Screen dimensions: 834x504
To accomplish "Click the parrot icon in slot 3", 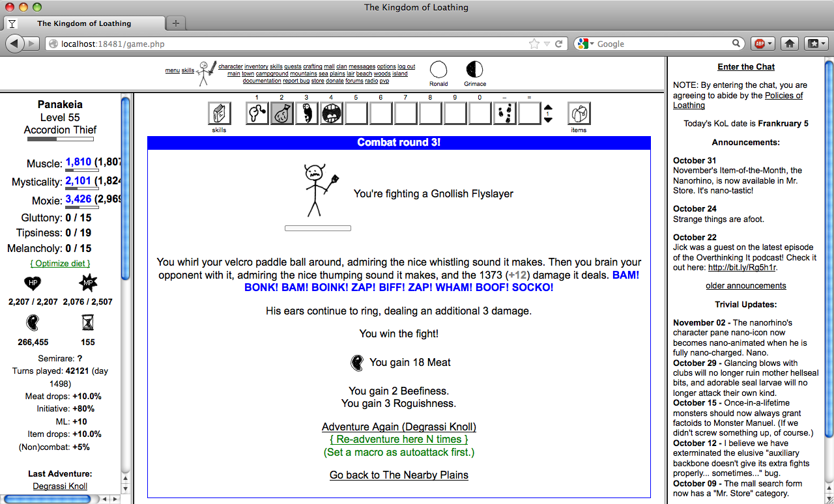I will click(x=306, y=113).
